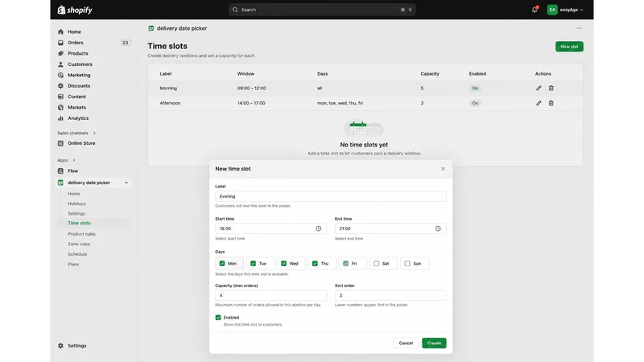The image size is (644, 362).
Task: Delete the Morning slot with trash icon
Action: (551, 88)
